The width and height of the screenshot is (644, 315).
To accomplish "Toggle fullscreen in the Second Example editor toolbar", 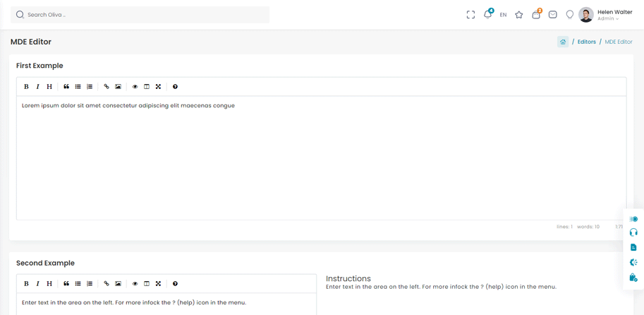I will click(x=158, y=284).
